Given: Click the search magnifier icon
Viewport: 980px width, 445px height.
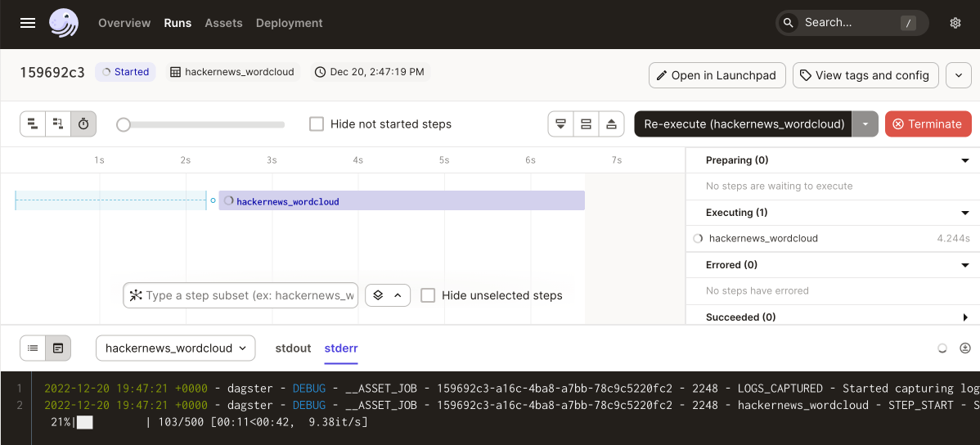Looking at the screenshot, I should (x=789, y=23).
